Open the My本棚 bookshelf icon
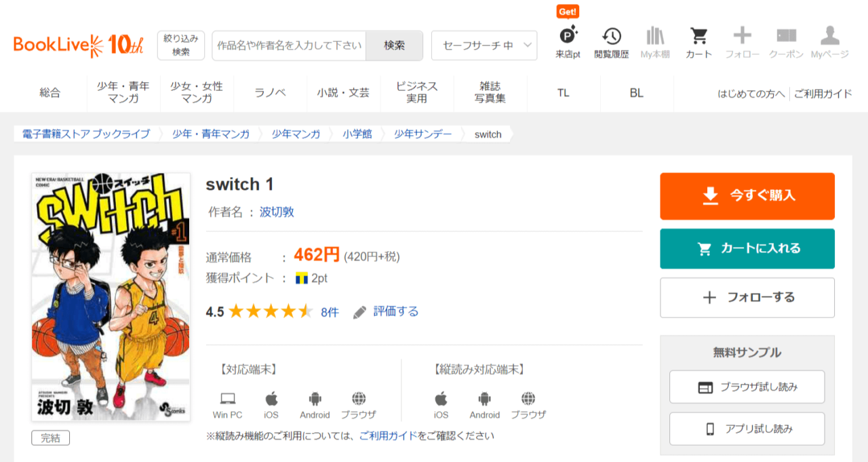Image resolution: width=868 pixels, height=462 pixels. coord(655,42)
